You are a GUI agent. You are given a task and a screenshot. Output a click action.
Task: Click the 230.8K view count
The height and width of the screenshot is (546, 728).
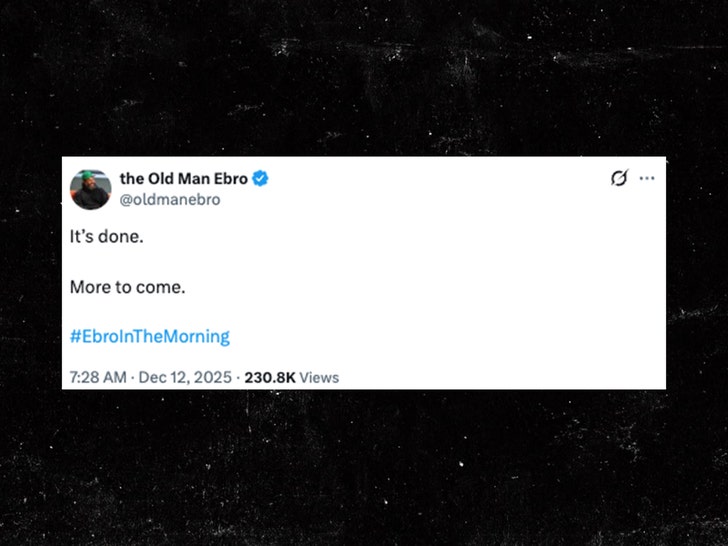click(269, 377)
